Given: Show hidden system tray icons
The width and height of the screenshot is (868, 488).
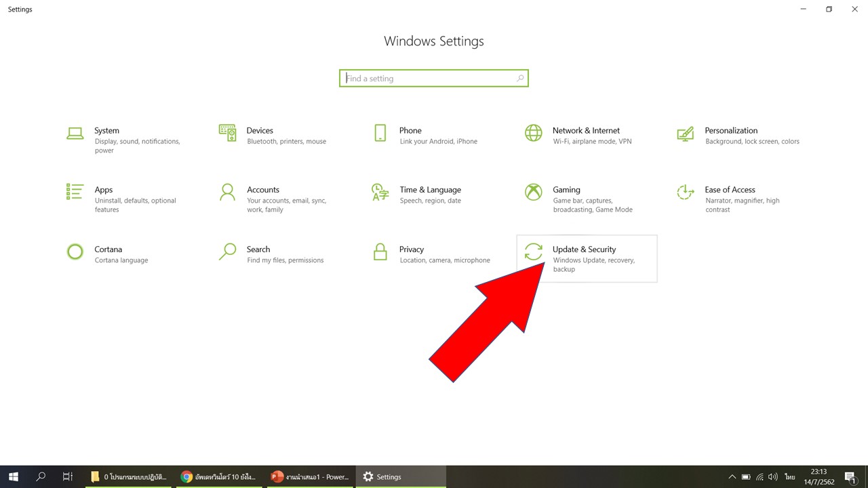Looking at the screenshot, I should [x=732, y=477].
